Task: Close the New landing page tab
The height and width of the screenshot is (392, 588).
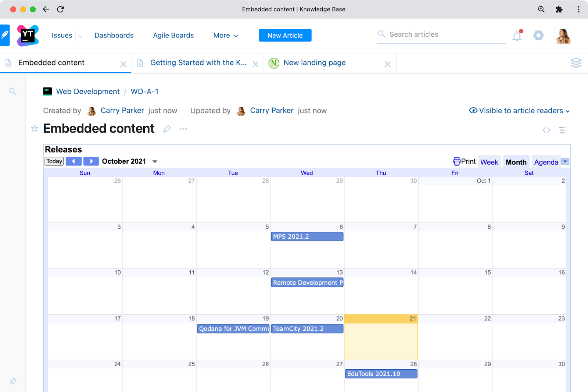Action: (x=387, y=64)
